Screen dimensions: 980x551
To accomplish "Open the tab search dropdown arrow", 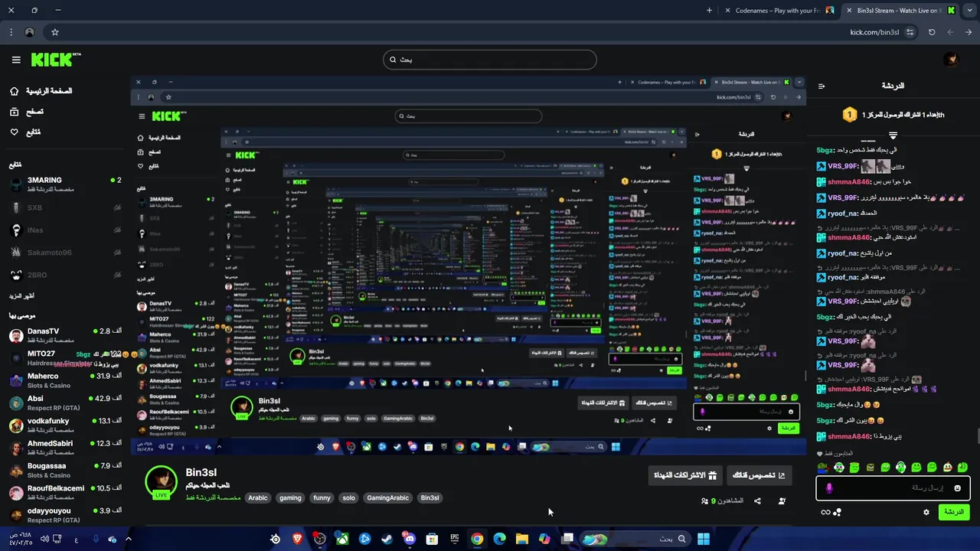I will pos(969,11).
